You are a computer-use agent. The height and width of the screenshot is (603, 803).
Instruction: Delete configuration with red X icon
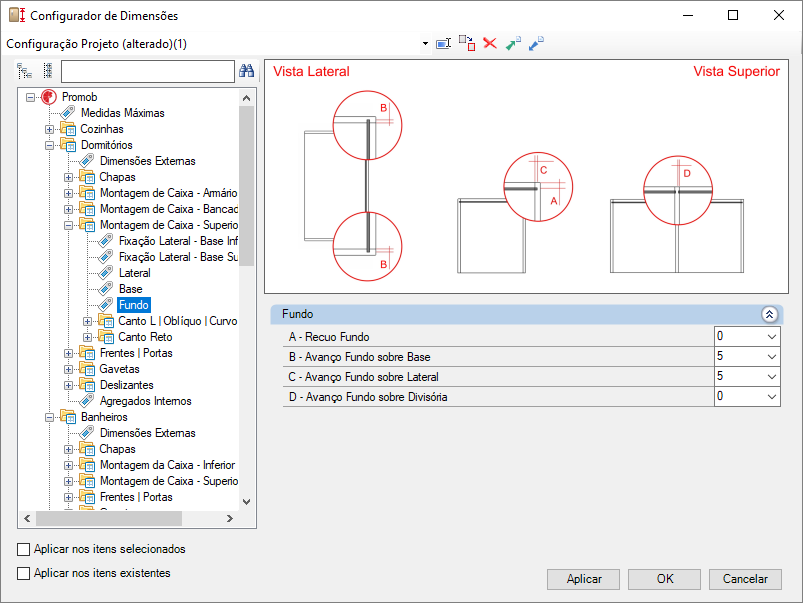pyautogui.click(x=490, y=44)
